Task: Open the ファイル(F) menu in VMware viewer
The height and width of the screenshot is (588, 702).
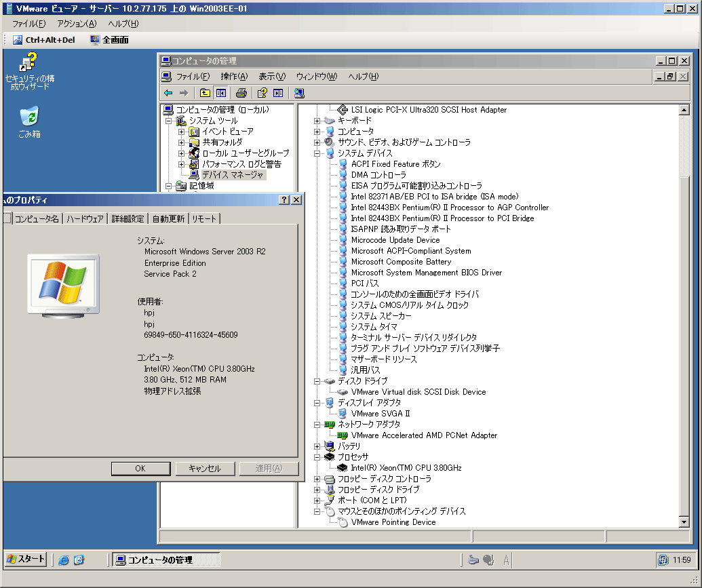Action: (x=28, y=24)
